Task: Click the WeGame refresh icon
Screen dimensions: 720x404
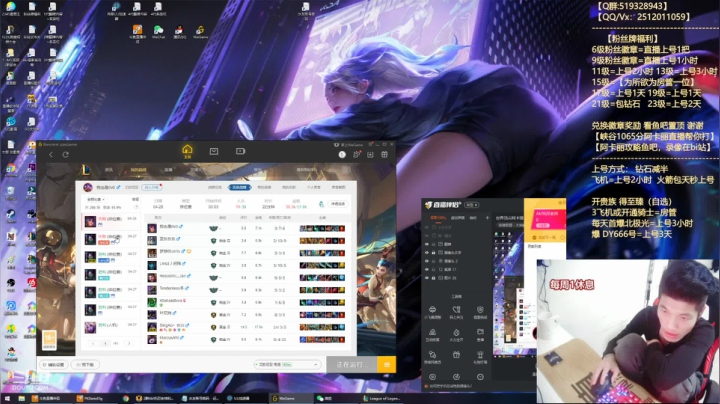Action: click(66, 155)
